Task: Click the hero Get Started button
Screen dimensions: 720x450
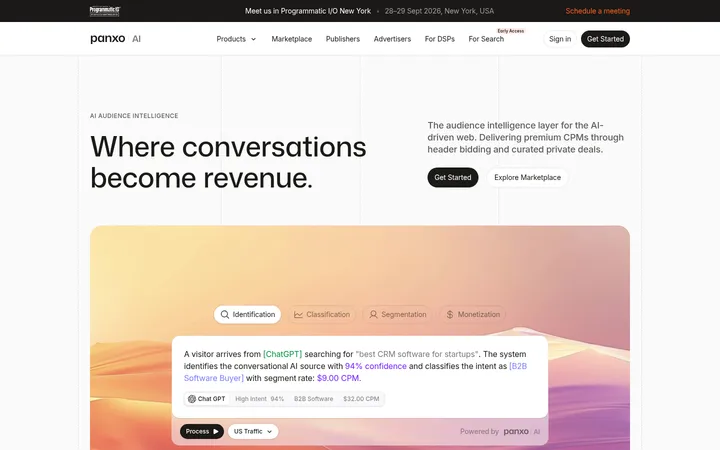Action: point(453,177)
